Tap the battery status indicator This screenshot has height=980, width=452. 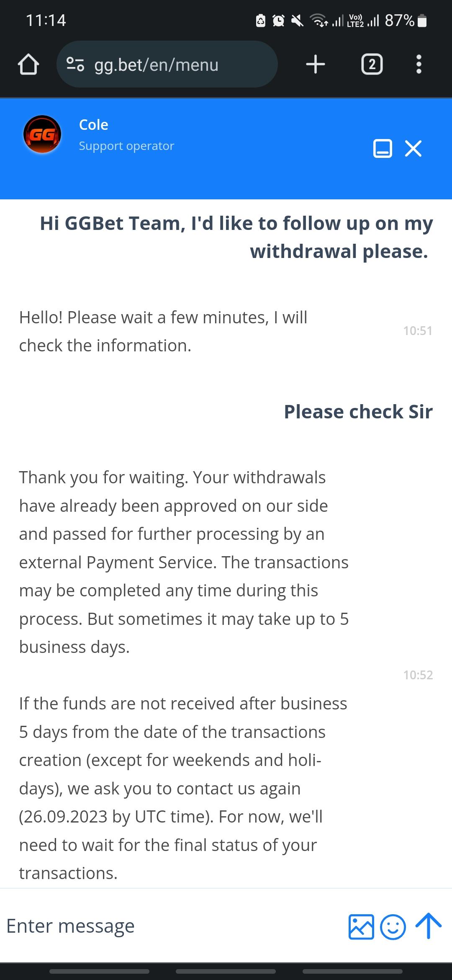[x=422, y=21]
